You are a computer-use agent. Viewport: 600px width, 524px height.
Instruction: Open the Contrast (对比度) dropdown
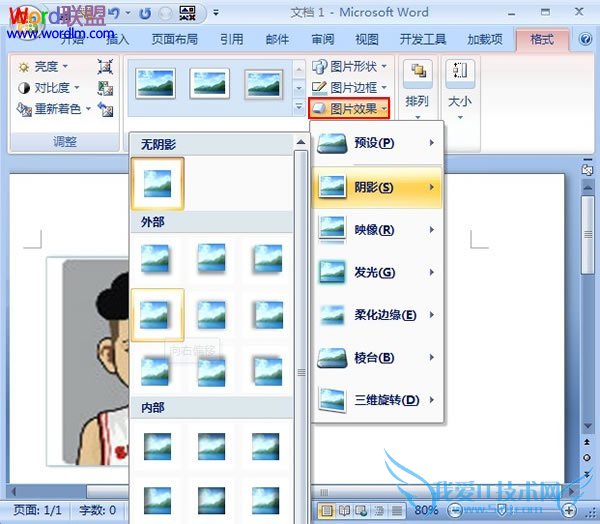pos(49,88)
